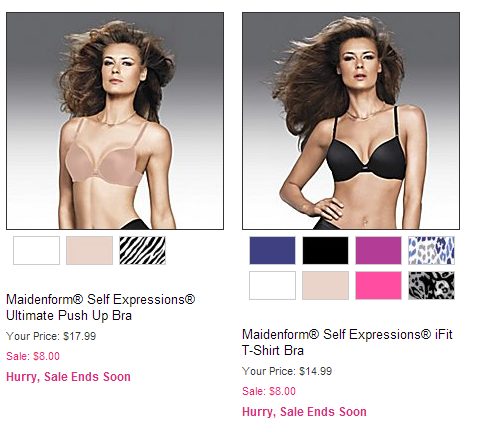Pick the zebra print swatch
482x426 pixels.
[x=142, y=251]
